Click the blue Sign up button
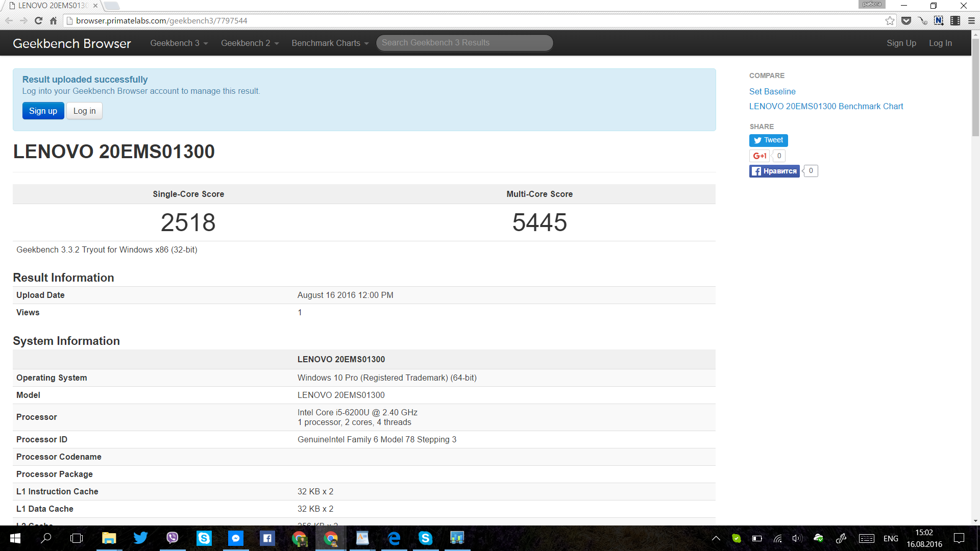Screen dimensions: 980x551 pyautogui.click(x=43, y=111)
